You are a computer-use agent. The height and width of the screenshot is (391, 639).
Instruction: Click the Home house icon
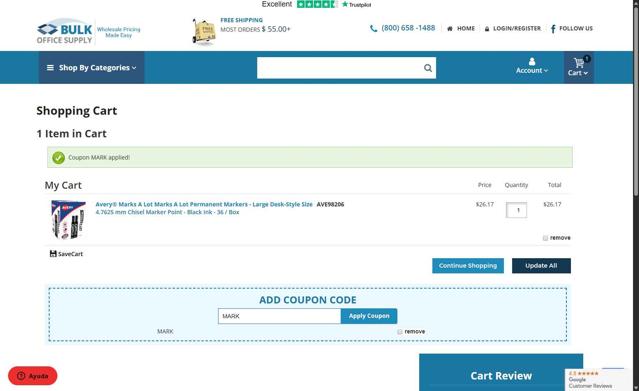pyautogui.click(x=450, y=29)
